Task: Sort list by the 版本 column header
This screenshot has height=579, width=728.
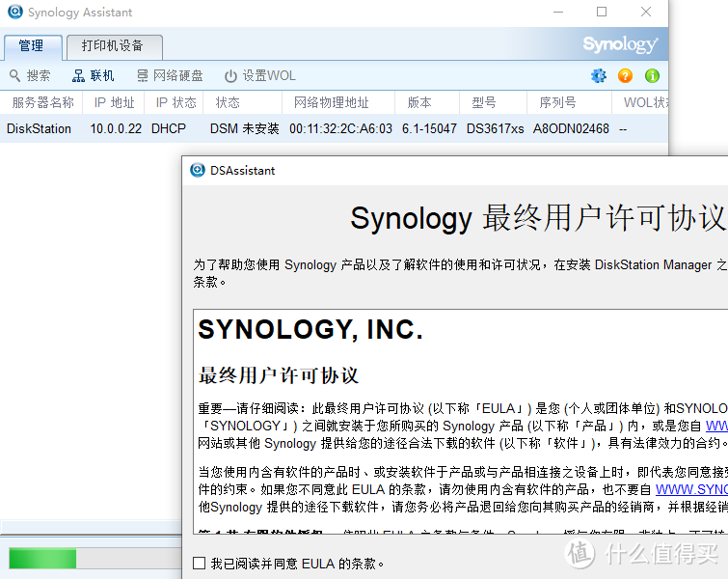Action: [419, 102]
